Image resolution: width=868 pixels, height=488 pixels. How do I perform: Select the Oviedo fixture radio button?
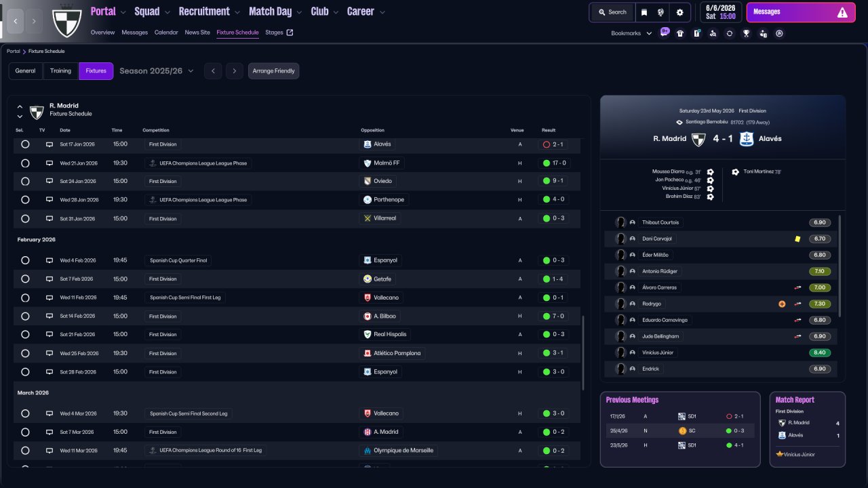25,182
